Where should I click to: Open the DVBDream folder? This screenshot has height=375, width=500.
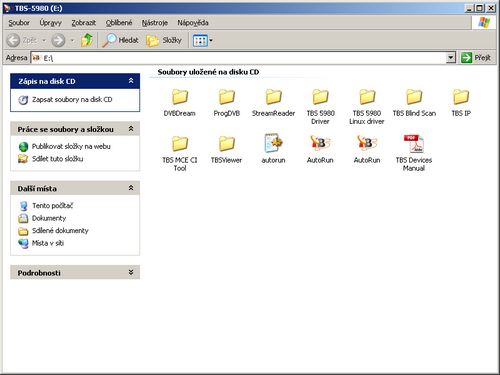point(180,103)
